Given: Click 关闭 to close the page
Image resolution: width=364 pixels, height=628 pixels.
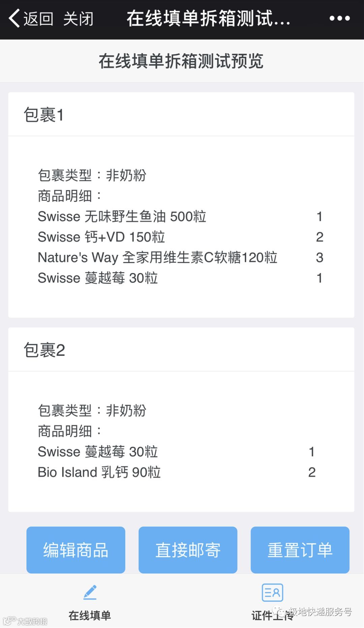Looking at the screenshot, I should point(78,19).
